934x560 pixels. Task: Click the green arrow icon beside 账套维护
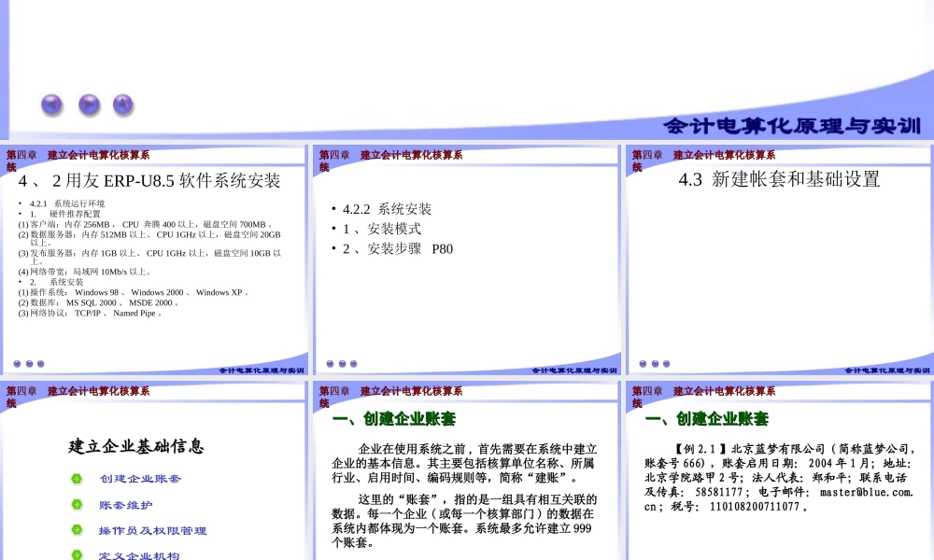[x=78, y=504]
